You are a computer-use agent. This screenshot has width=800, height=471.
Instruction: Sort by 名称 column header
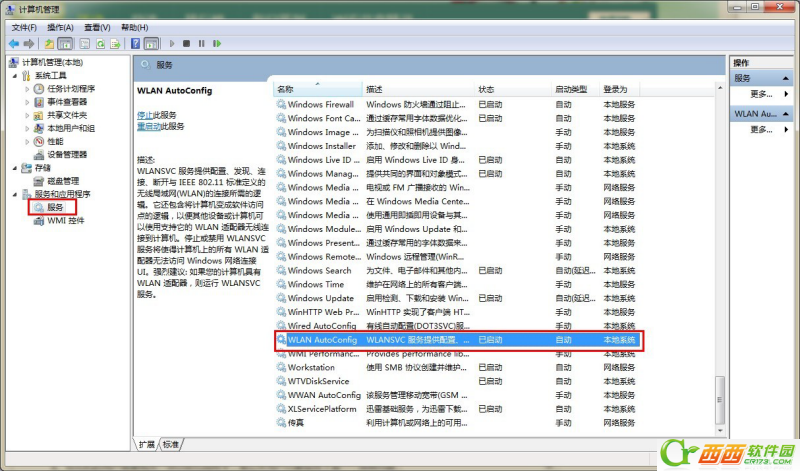coord(318,89)
